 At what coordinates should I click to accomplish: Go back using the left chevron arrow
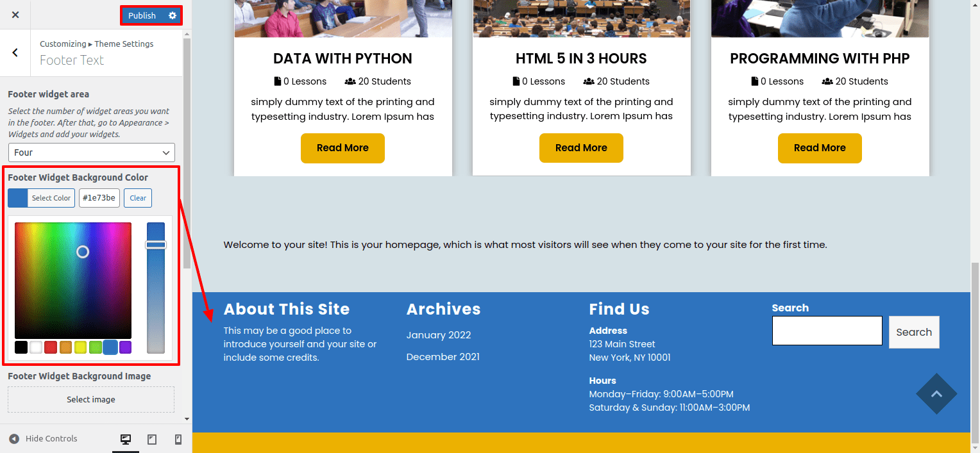click(x=15, y=53)
